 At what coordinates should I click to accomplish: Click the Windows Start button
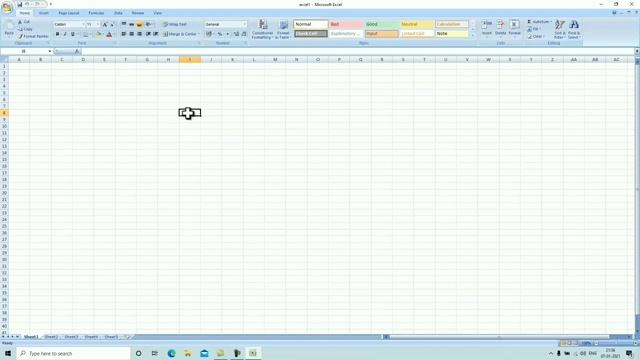coord(8,353)
